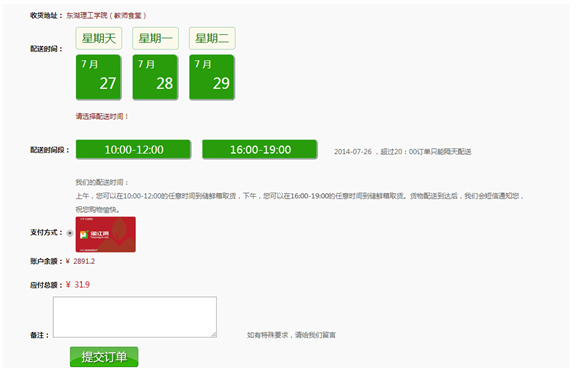Click the 如有特殊要求 remark hint text

pos(291,335)
